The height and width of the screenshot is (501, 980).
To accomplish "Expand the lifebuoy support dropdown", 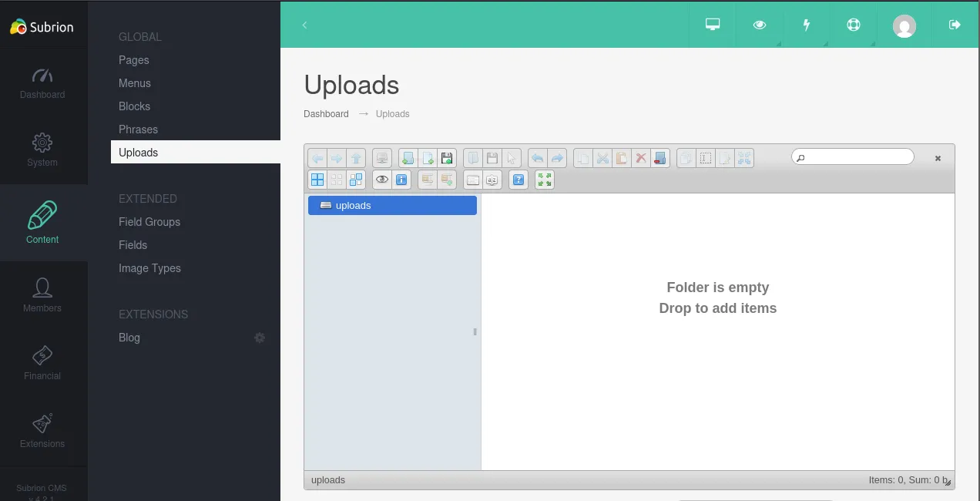I will click(x=853, y=25).
